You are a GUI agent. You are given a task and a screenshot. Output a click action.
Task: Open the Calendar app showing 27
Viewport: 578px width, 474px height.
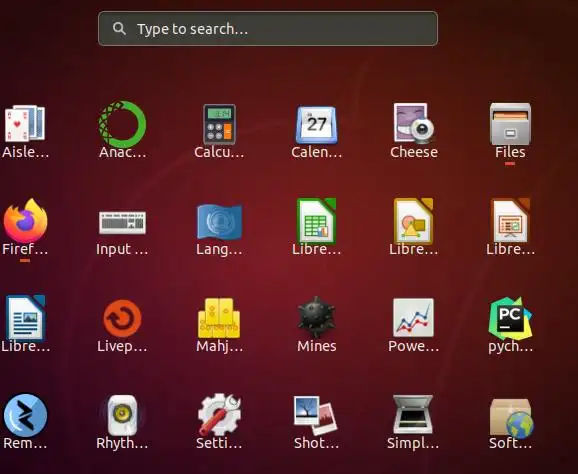pyautogui.click(x=317, y=125)
